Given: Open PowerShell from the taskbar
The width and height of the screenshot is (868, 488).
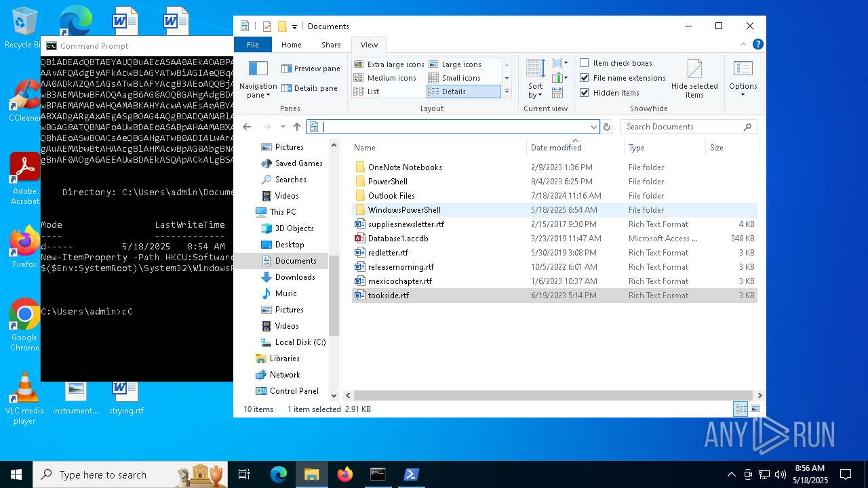Looking at the screenshot, I should click(x=411, y=474).
